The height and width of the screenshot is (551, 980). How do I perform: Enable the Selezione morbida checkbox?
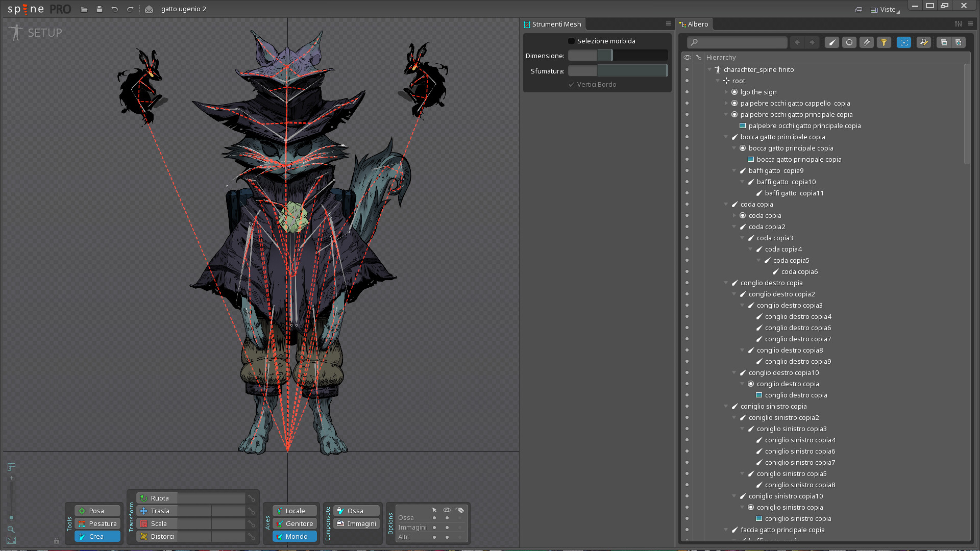coord(571,41)
